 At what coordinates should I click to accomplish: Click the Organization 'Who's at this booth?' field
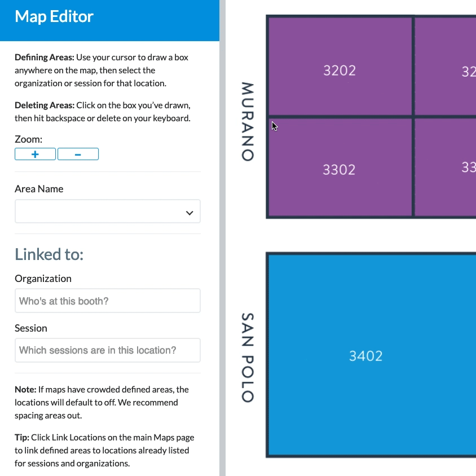[107, 301]
